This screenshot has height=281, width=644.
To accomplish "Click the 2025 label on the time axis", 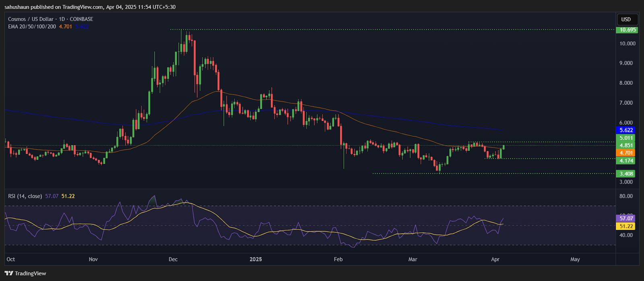I will [x=256, y=259].
